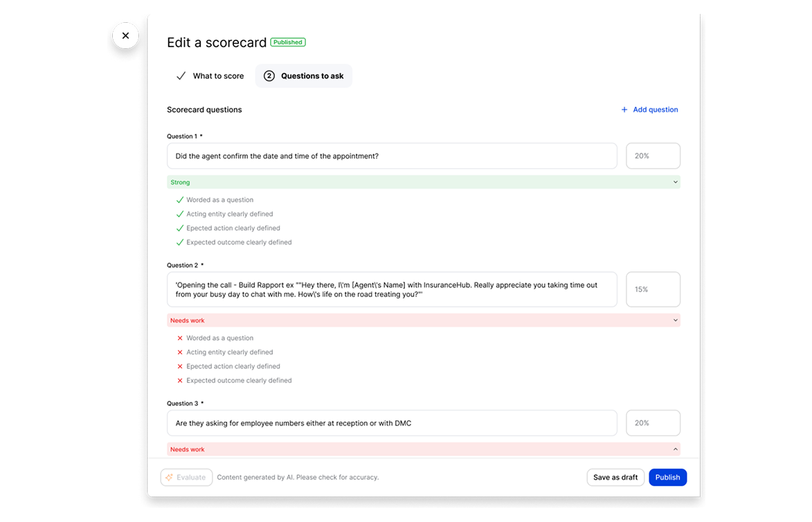Click the sparkle icon on Evaluate button
Screen dimensions: 812x522
pos(169,478)
